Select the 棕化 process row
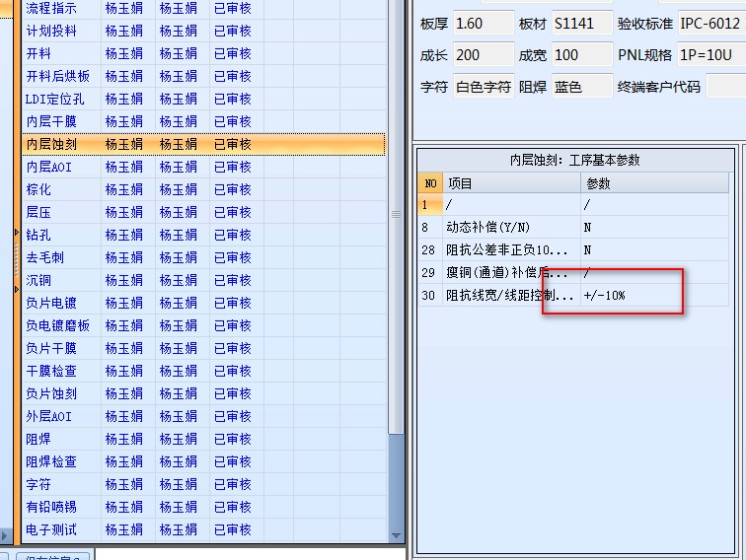746x560 pixels. (203, 189)
